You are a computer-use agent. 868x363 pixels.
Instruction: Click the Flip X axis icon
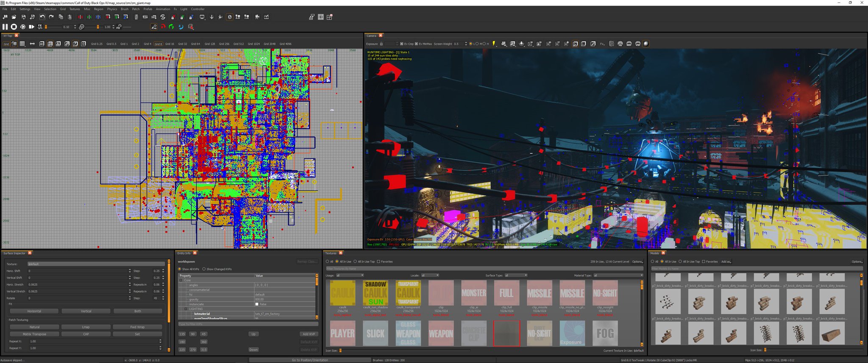point(80,17)
